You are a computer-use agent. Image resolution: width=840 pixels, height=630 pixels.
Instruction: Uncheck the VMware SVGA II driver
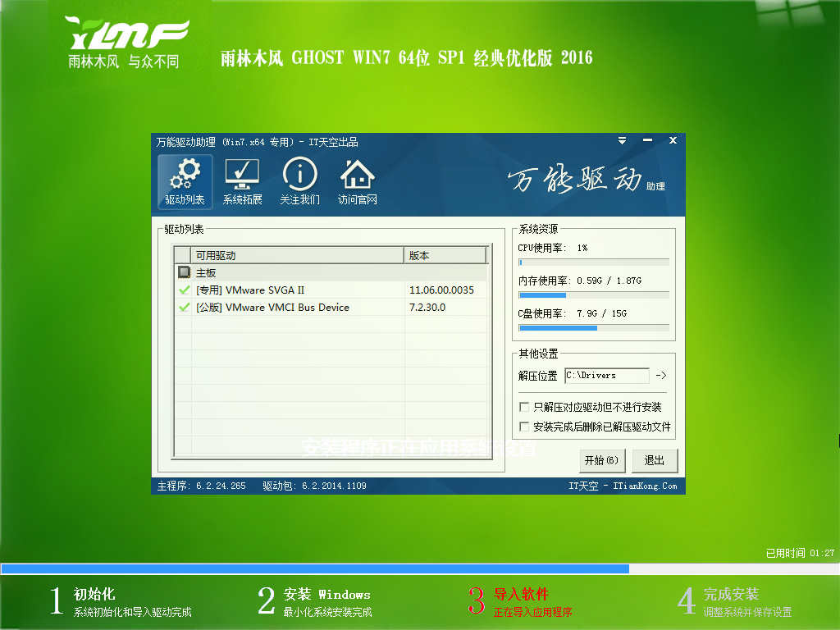click(x=185, y=290)
